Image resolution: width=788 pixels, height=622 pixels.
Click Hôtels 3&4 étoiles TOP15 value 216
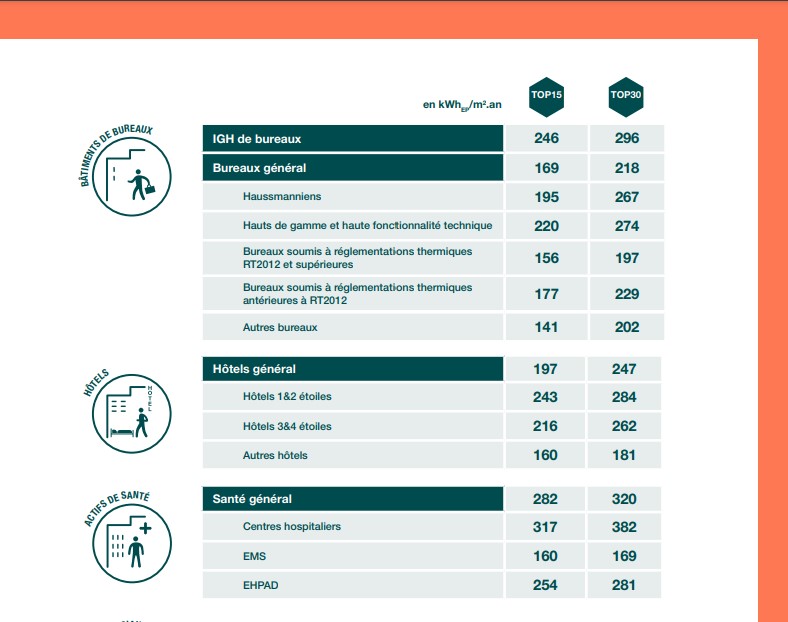pos(545,426)
